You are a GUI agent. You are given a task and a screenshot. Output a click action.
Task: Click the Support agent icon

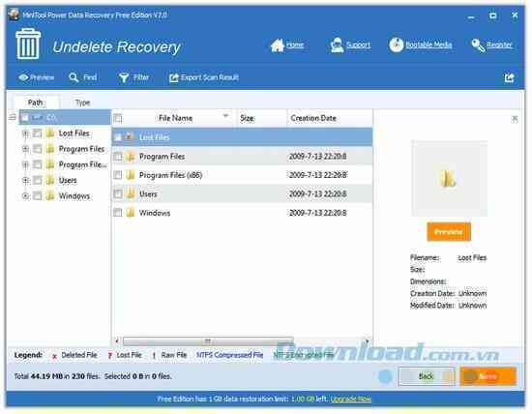(x=337, y=45)
